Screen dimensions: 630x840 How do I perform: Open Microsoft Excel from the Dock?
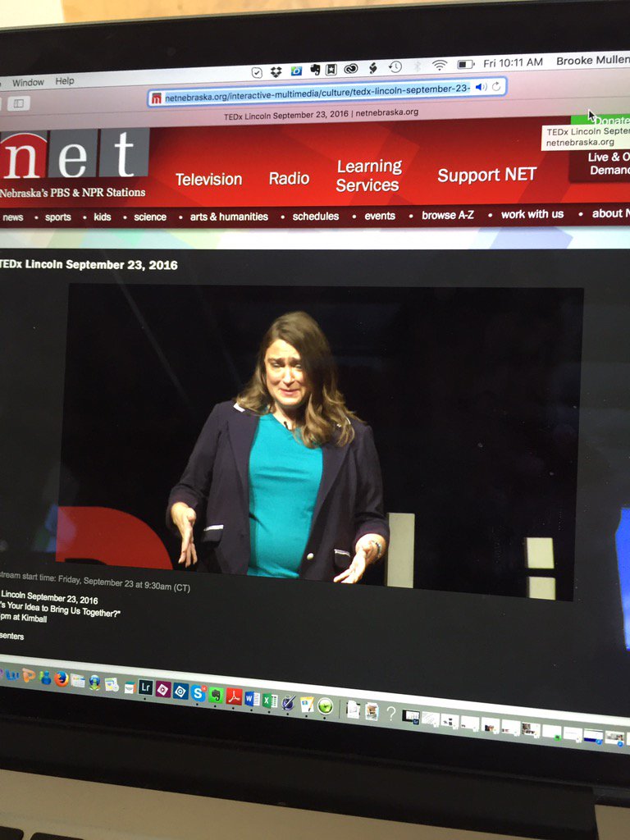click(269, 701)
